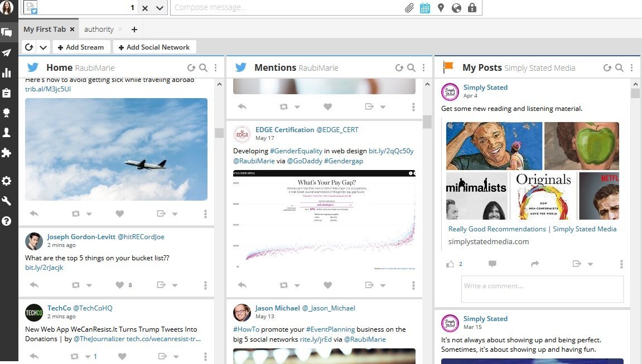
Task: Reply to Joseph Gordon-Levitt tweet
Action: 34,285
